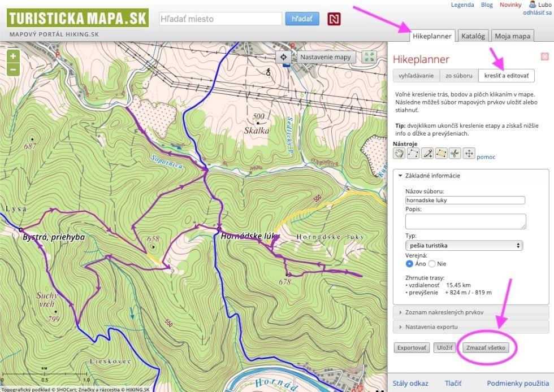Select the scissors cut tool
Viewport: 554px width, 392px height.
click(455, 154)
